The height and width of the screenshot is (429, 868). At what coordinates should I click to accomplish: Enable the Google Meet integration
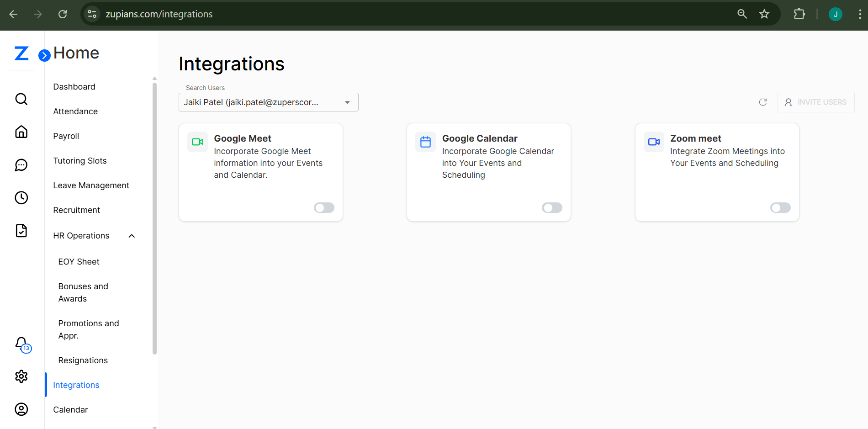pyautogui.click(x=324, y=207)
